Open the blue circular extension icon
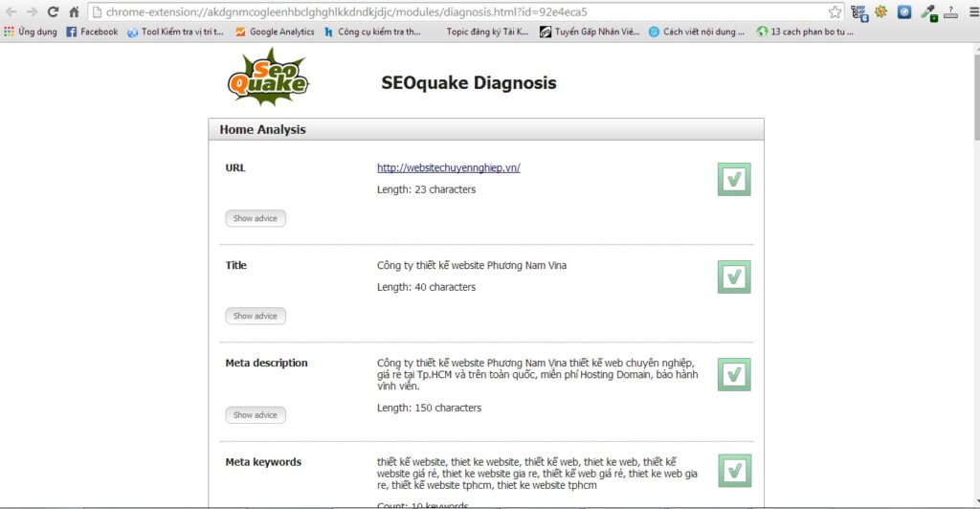This screenshot has width=980, height=509. coord(903,11)
